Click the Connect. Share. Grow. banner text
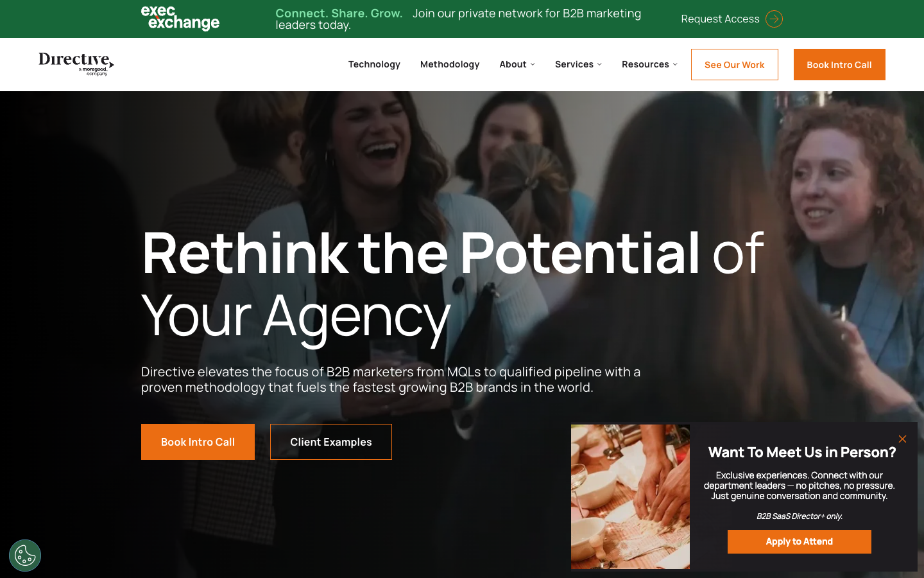The width and height of the screenshot is (924, 578). click(339, 13)
